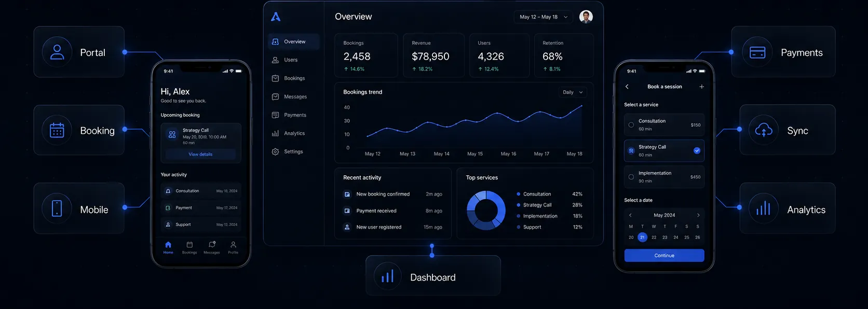
Task: Click the Analytics bar chart feature icon
Action: tap(764, 208)
